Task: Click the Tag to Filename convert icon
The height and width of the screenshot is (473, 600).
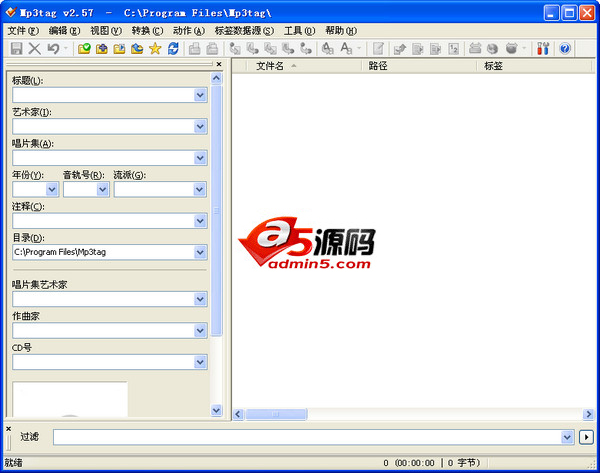Action: (x=235, y=49)
